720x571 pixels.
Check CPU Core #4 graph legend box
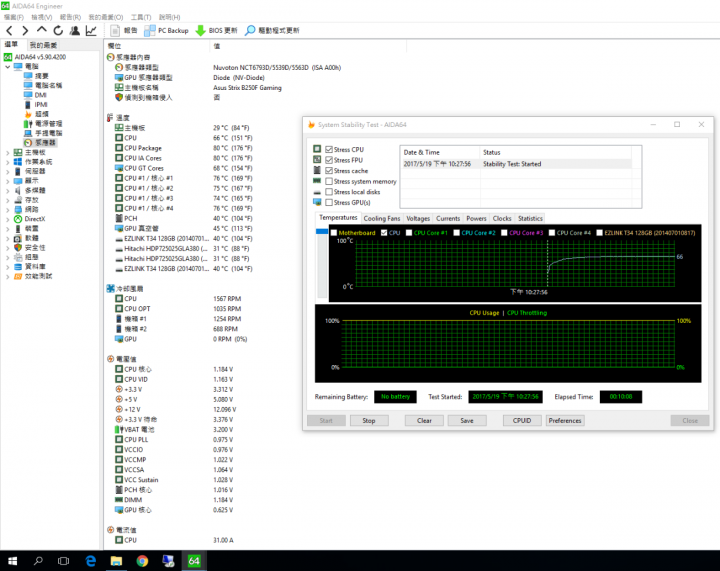(552, 233)
